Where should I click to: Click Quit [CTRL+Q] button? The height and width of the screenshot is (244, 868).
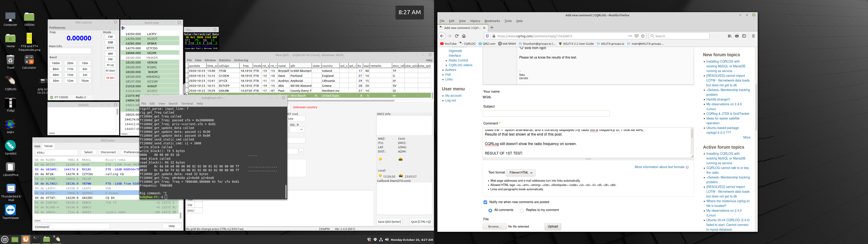[420, 222]
